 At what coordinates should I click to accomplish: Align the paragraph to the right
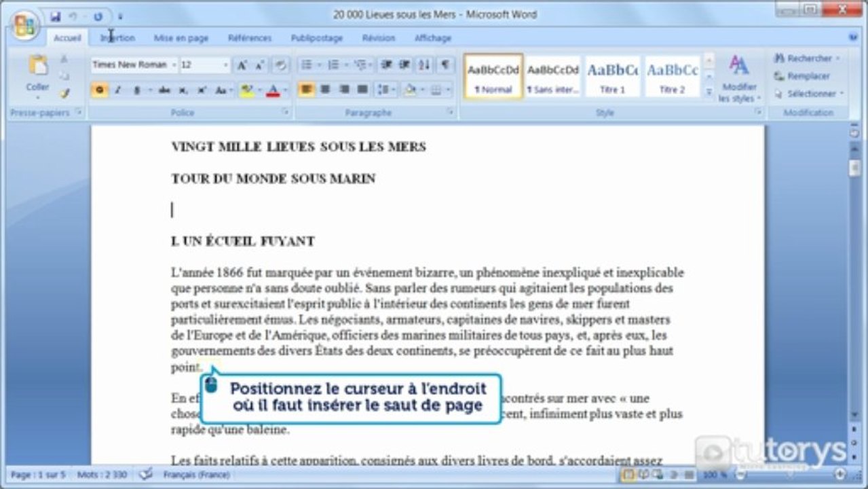tap(343, 90)
